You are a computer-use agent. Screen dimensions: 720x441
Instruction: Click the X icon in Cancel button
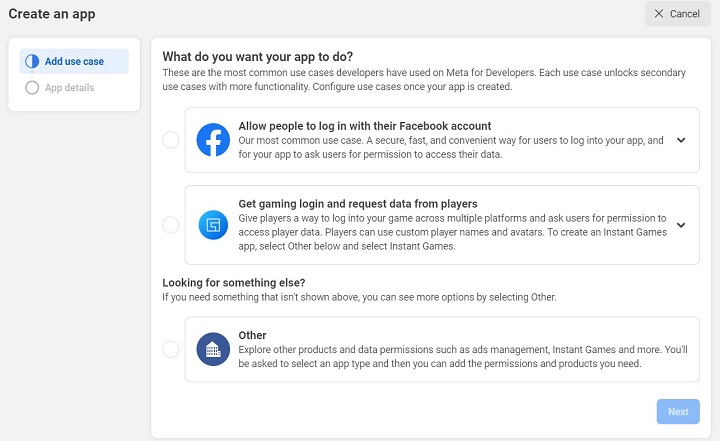click(659, 14)
